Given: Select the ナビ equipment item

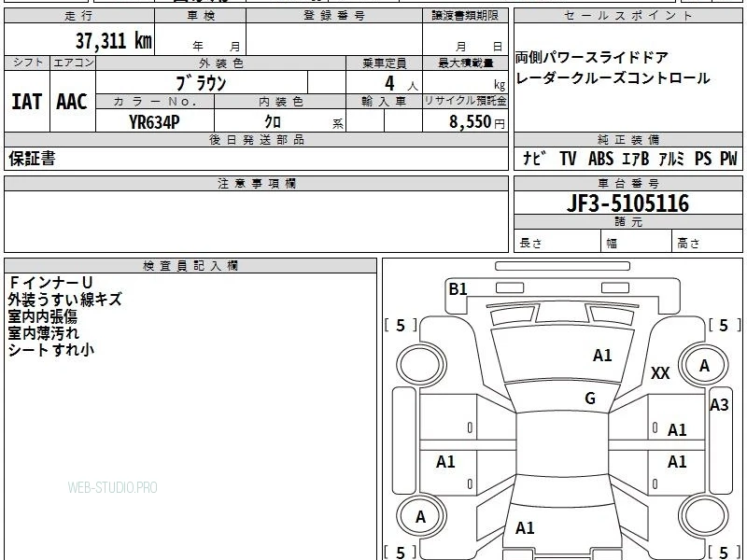Looking at the screenshot, I should [x=534, y=158].
